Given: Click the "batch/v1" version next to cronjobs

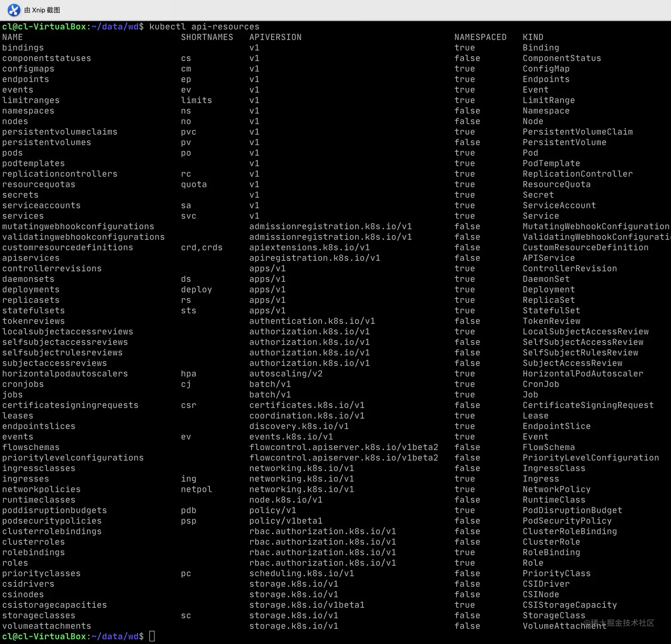Looking at the screenshot, I should [x=270, y=384].
